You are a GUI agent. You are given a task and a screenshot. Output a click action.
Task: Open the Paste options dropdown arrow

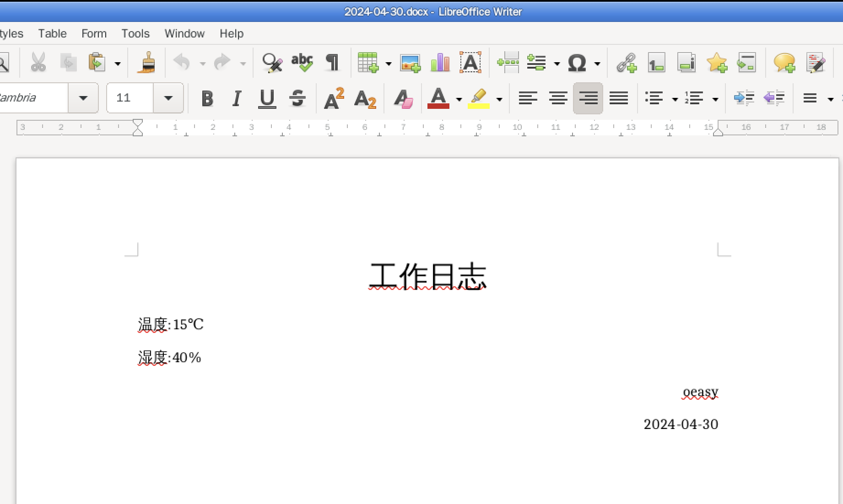(x=118, y=64)
